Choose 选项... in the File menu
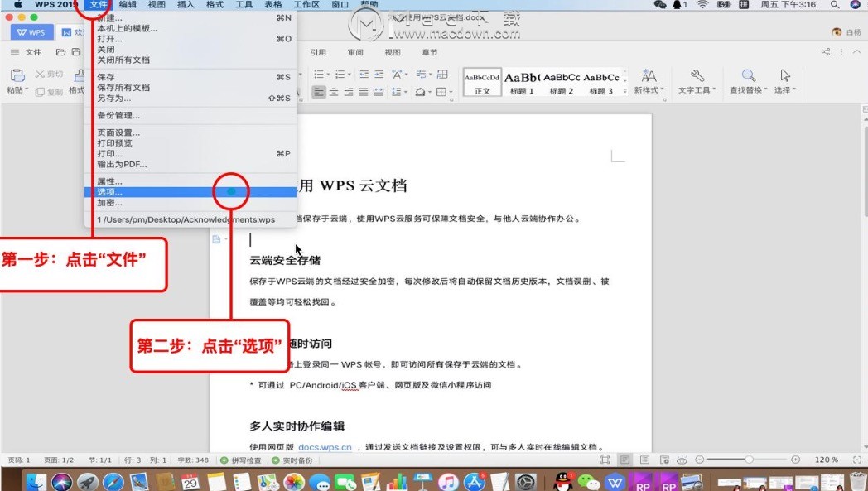The width and height of the screenshot is (868, 491). pos(190,192)
